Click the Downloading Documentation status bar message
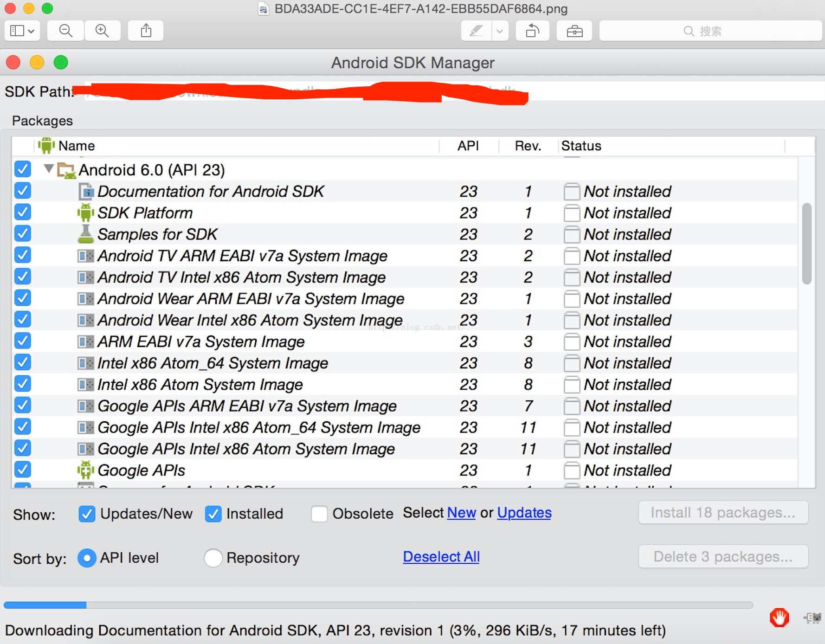 [335, 631]
